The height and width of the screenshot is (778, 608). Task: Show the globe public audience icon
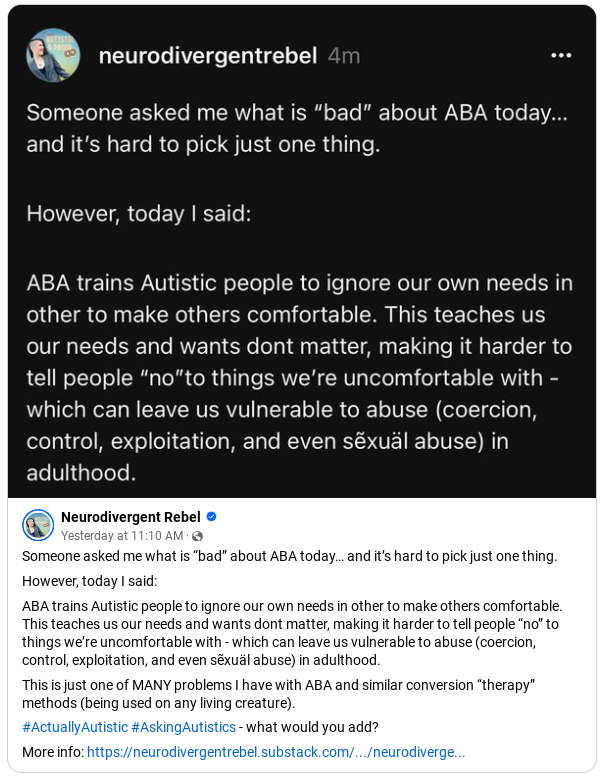pyautogui.click(x=197, y=536)
